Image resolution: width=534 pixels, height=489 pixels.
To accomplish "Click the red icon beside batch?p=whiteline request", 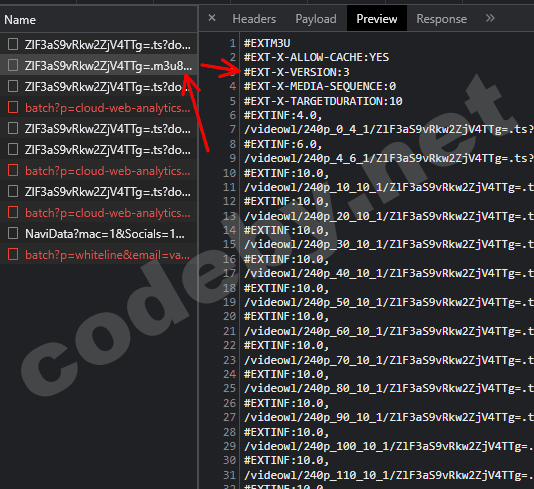I will [x=13, y=254].
